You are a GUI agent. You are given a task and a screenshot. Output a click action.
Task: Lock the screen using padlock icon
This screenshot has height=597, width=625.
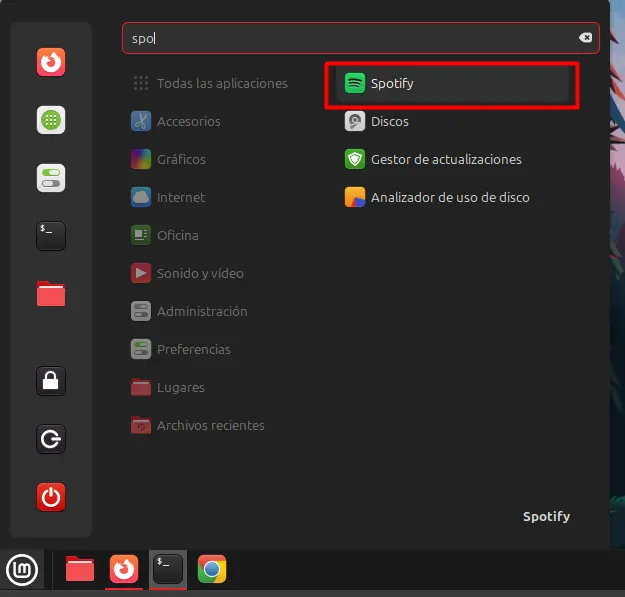pos(51,381)
